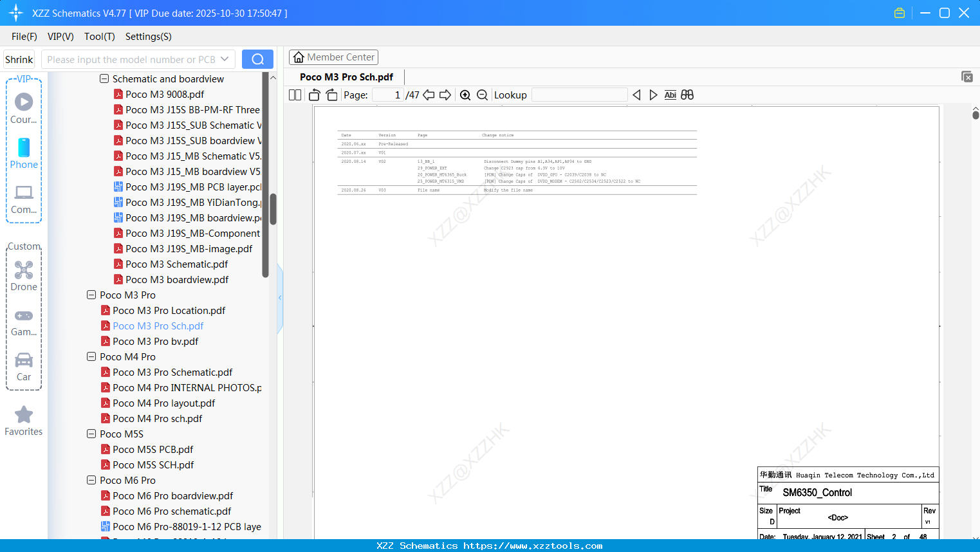The height and width of the screenshot is (552, 980).
Task: Find next Lookup result
Action: point(653,95)
